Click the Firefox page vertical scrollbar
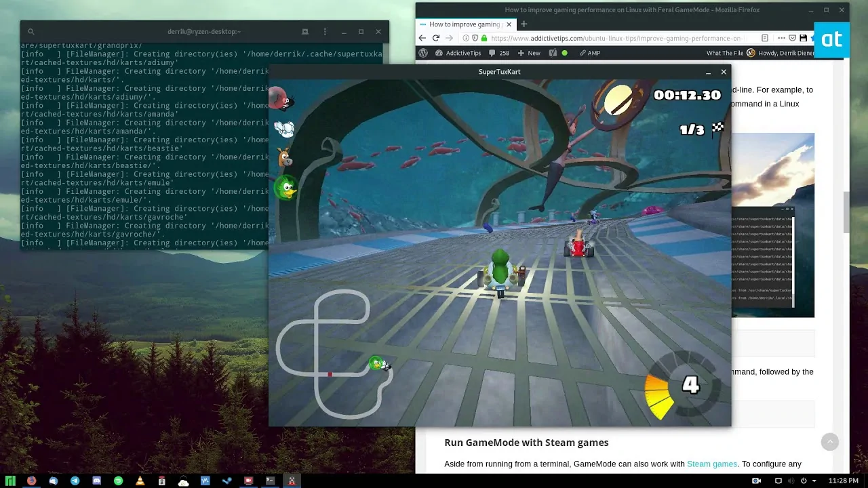This screenshot has width=868, height=488. coord(845,212)
